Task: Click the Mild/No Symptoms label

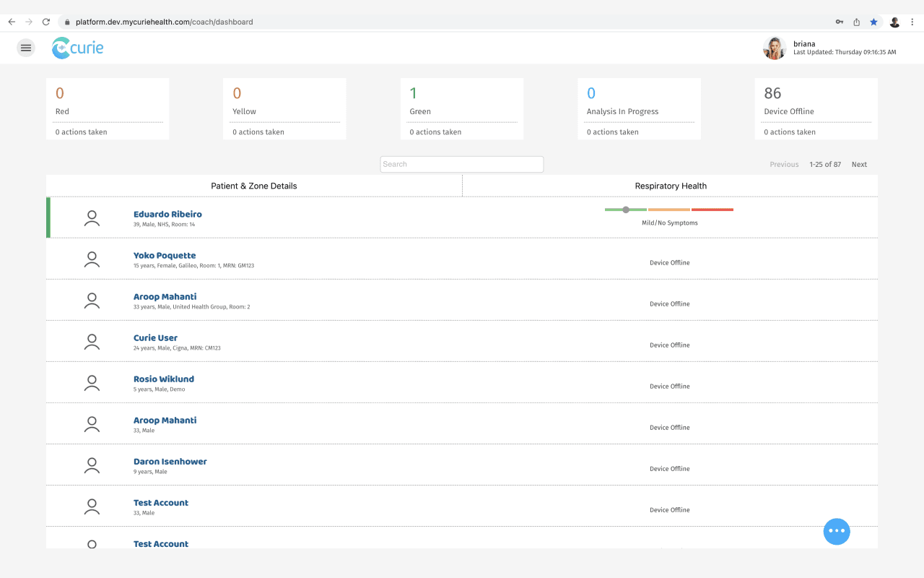Action: coord(670,223)
